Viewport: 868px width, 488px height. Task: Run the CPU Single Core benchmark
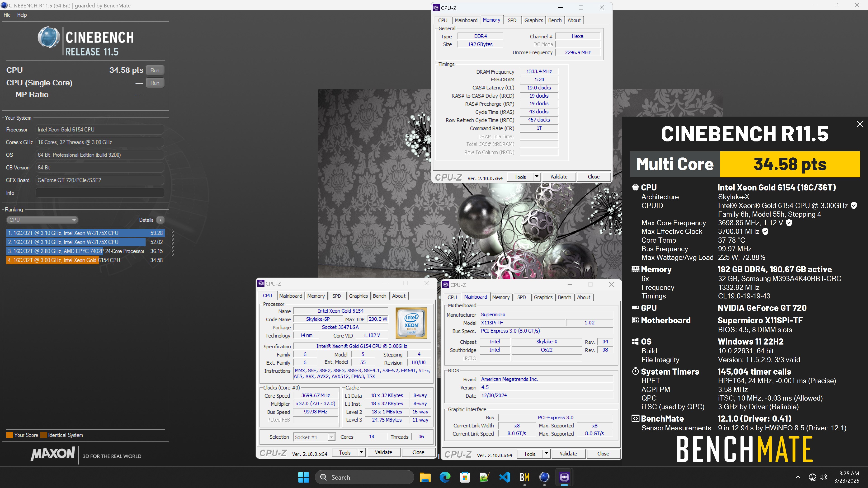155,83
